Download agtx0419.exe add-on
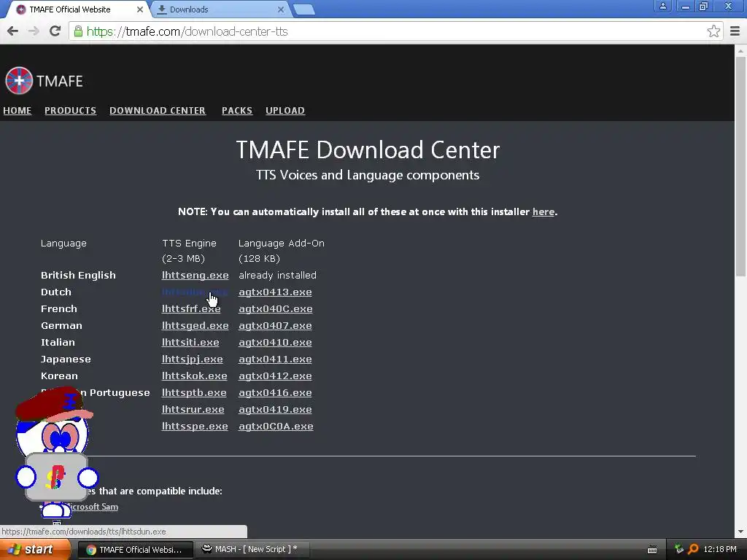This screenshot has height=560, width=747. pyautogui.click(x=275, y=410)
